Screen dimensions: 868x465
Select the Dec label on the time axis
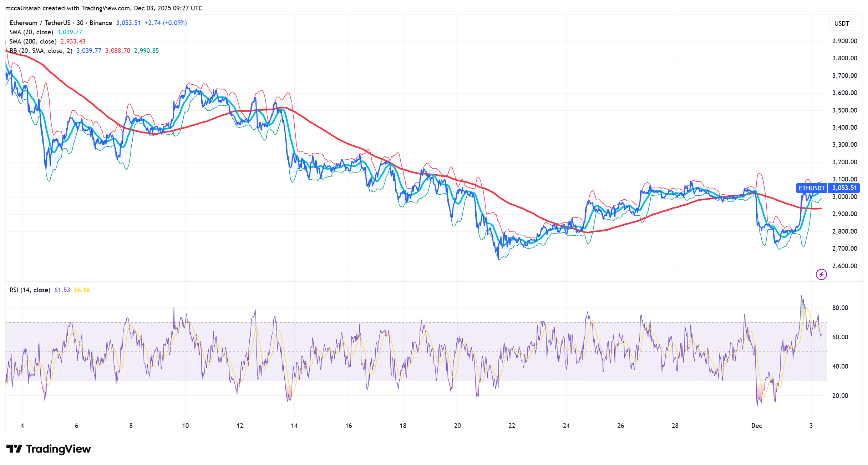pyautogui.click(x=757, y=425)
